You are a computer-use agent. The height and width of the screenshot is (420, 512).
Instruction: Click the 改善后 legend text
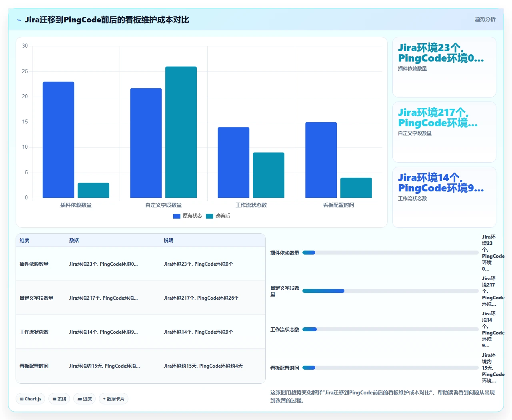tap(223, 216)
